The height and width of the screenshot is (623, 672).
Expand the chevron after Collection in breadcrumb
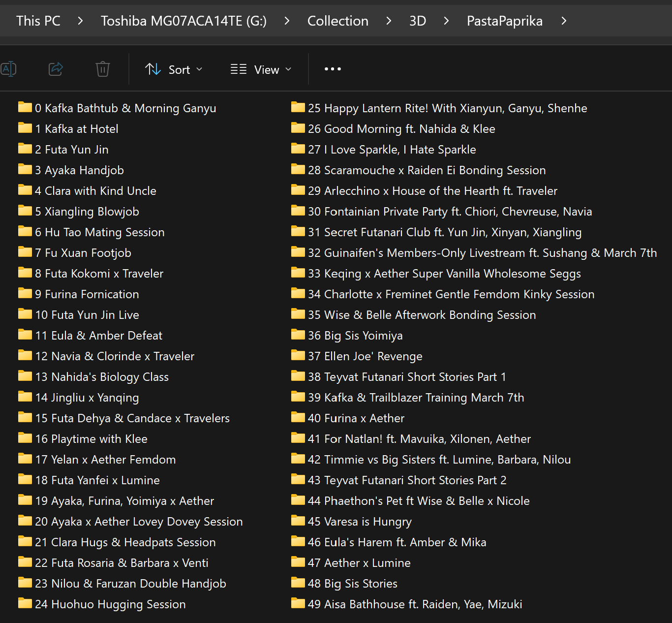tap(389, 21)
